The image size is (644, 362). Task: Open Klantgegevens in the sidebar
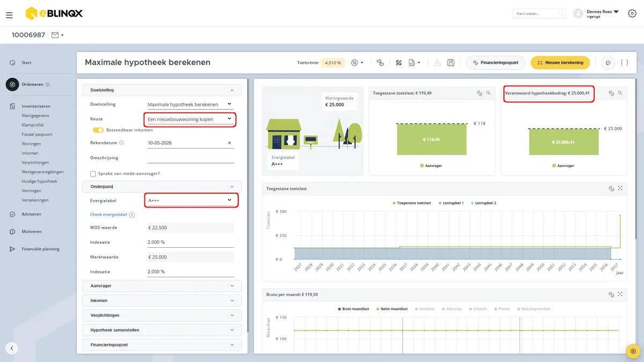(35, 115)
